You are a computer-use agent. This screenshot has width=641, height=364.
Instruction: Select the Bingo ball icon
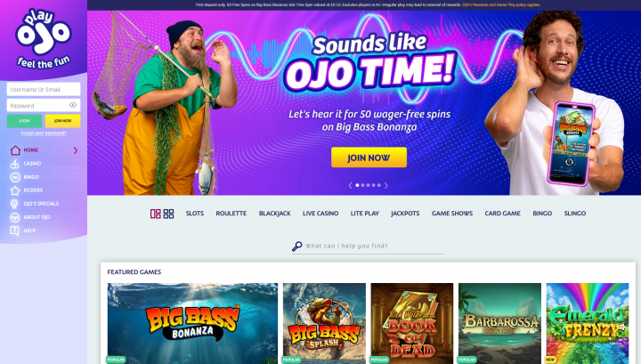pyautogui.click(x=15, y=177)
